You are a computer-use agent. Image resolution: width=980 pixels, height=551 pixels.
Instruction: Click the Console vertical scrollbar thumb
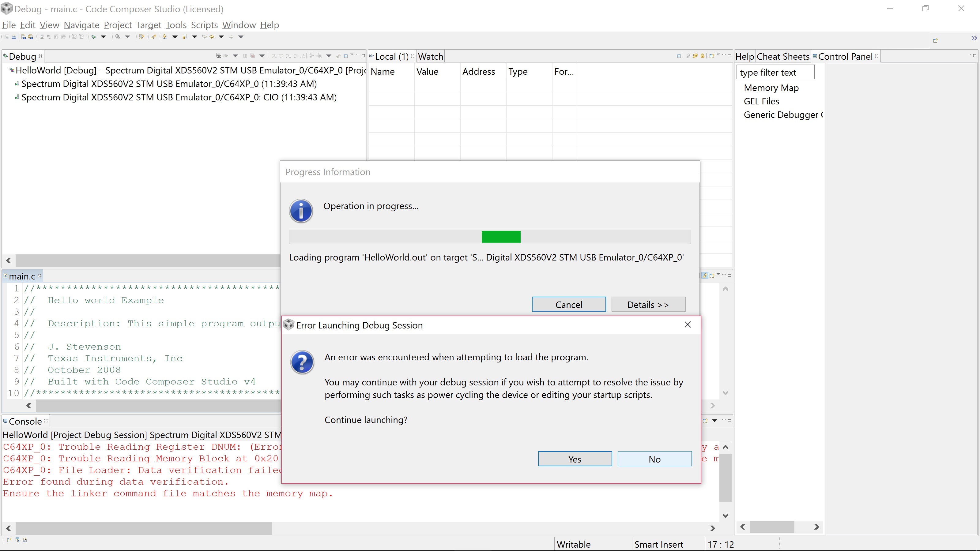point(726,477)
